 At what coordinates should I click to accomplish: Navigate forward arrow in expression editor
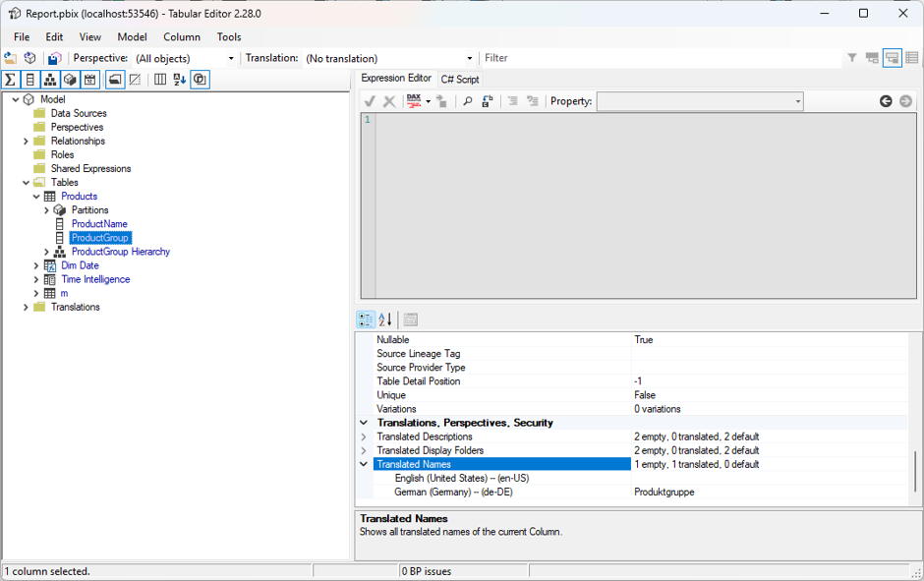905,101
